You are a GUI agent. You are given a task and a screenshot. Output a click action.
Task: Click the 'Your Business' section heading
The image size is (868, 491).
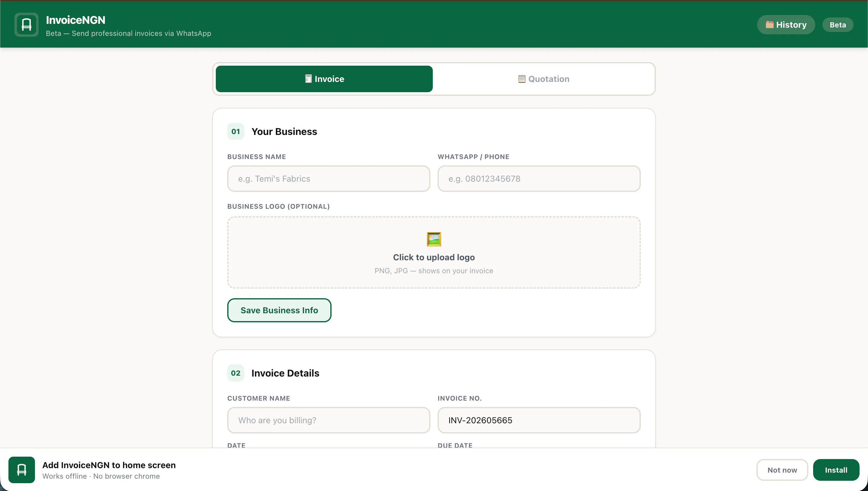click(x=285, y=132)
